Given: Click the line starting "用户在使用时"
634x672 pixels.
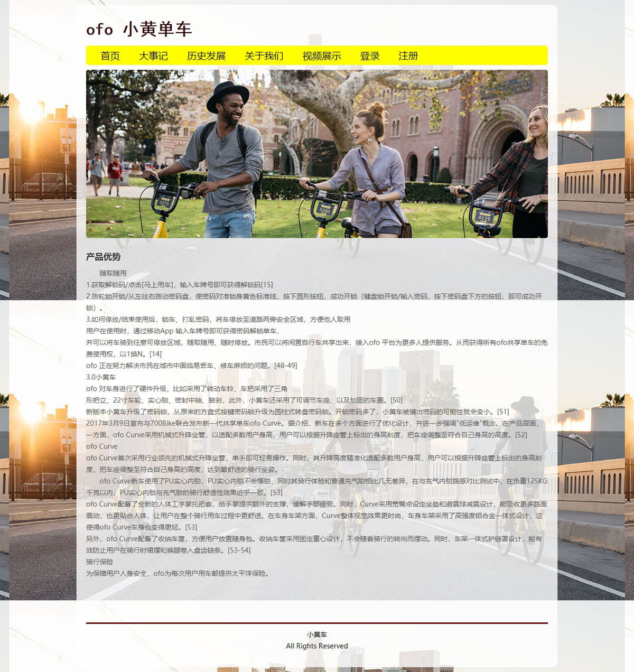Looking at the screenshot, I should (x=183, y=331).
